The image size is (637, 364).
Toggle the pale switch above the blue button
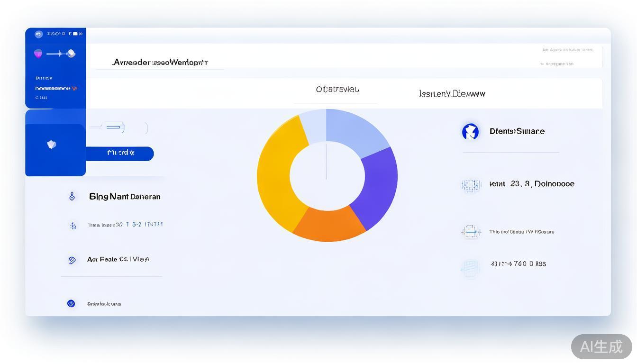coord(114,127)
